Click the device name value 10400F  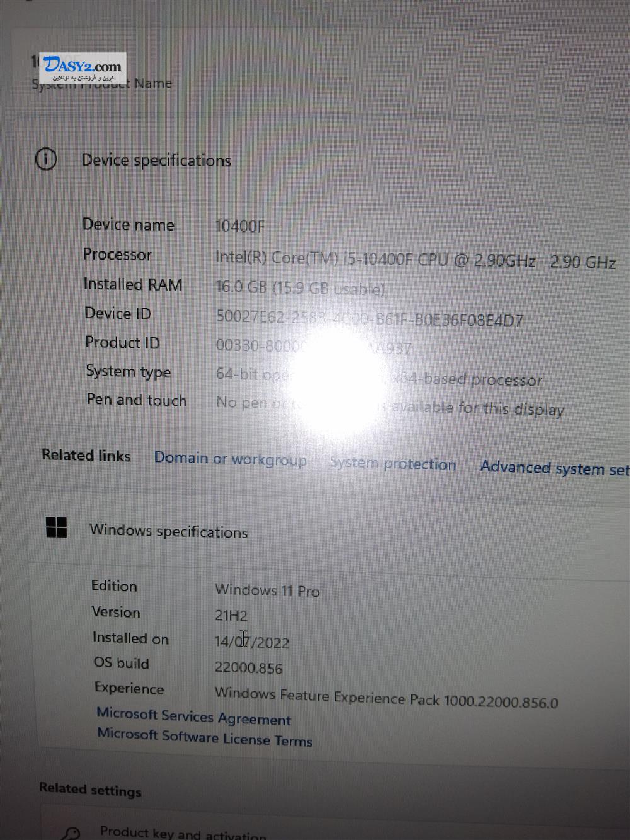240,226
